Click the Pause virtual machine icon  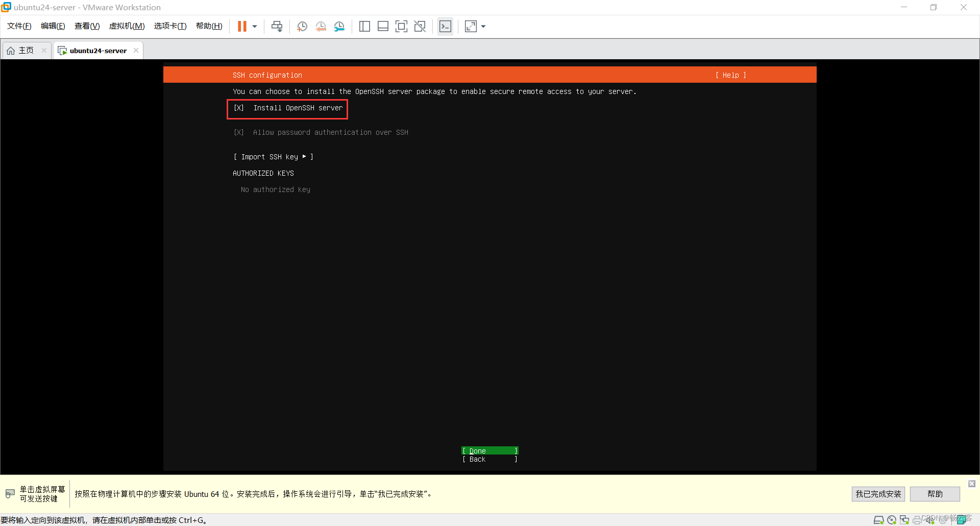click(242, 26)
